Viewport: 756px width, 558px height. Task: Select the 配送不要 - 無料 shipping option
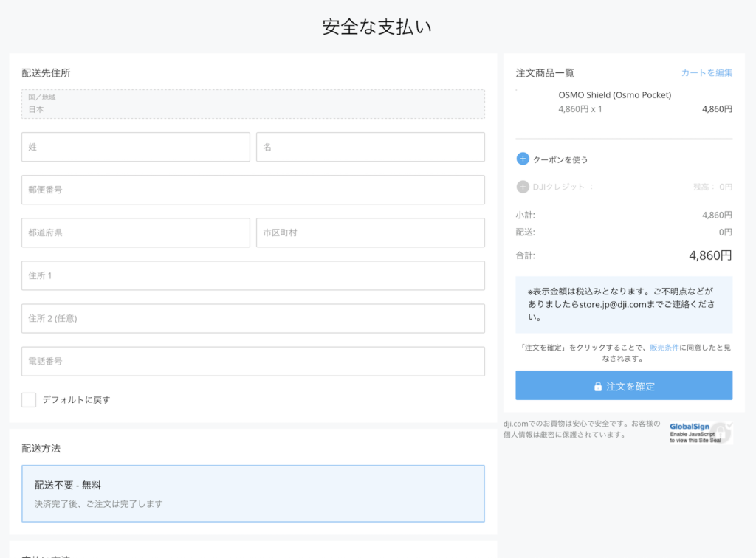click(253, 493)
